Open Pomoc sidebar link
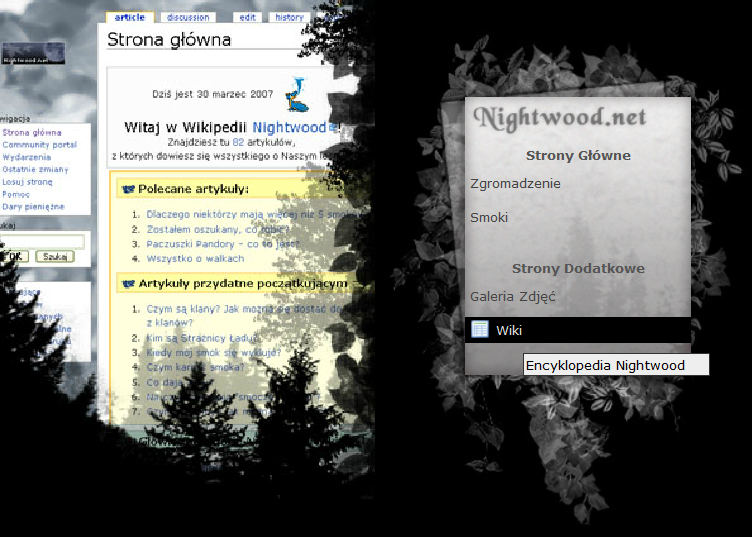This screenshot has height=537, width=752. 16,194
